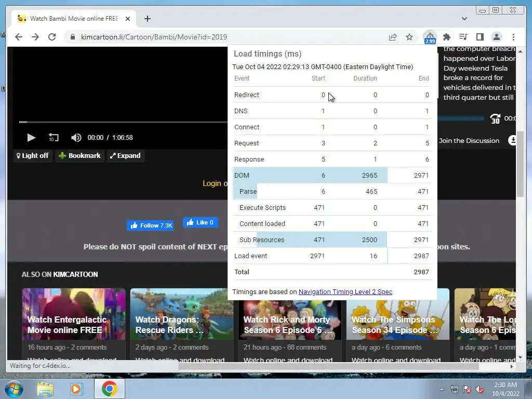This screenshot has height=399, width=532.
Task: Click the Total end value 2987
Action: coord(421,272)
